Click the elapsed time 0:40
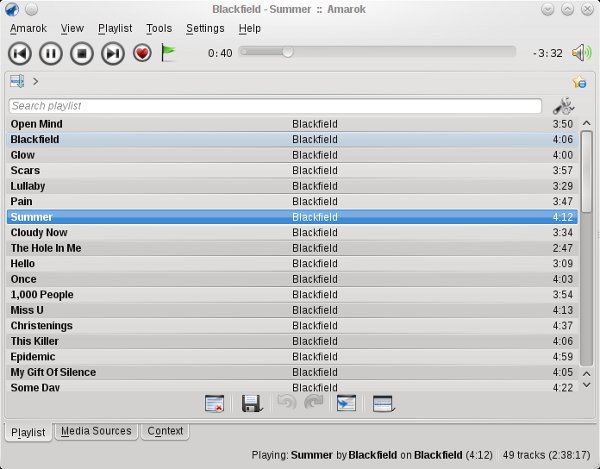Image resolution: width=600 pixels, height=469 pixels. [x=220, y=53]
